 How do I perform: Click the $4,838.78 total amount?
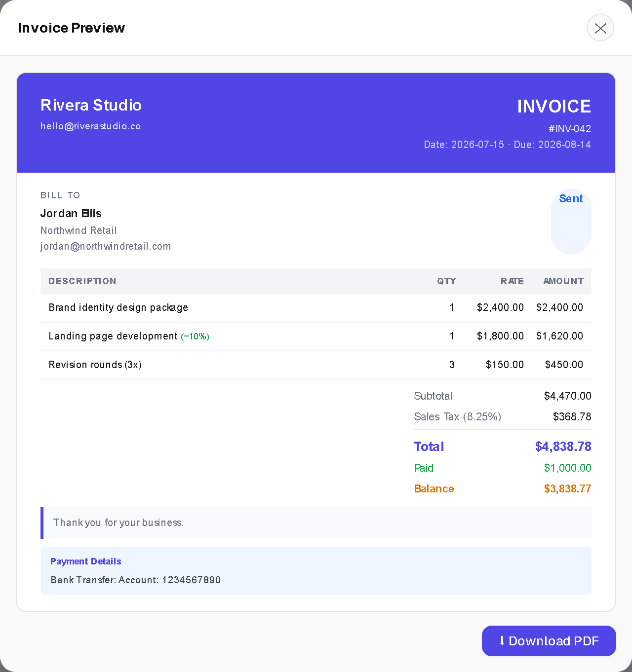click(x=563, y=447)
